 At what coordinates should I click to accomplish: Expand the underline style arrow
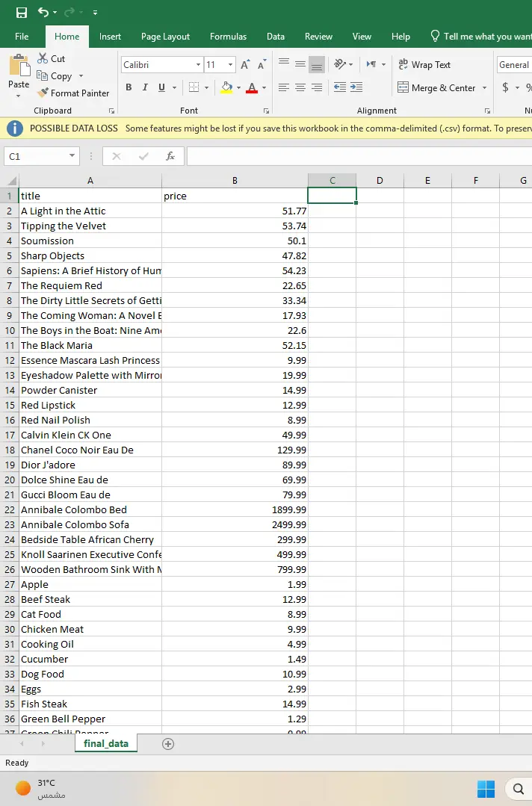(x=174, y=88)
